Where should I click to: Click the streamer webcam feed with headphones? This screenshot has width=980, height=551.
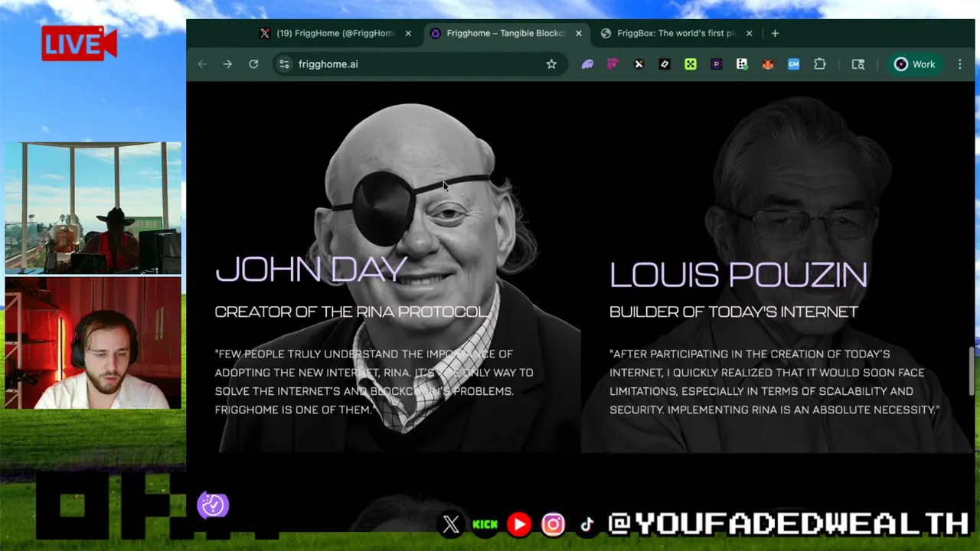click(93, 343)
